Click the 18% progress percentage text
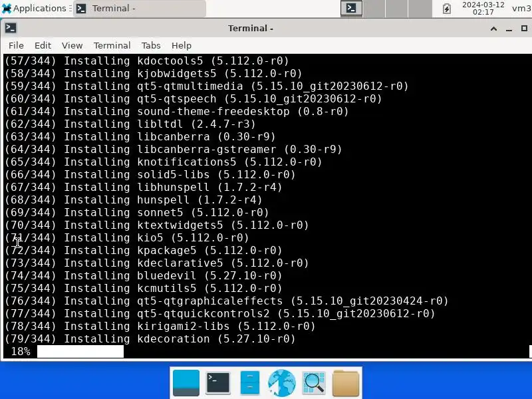This screenshot has width=532, height=399. click(21, 352)
